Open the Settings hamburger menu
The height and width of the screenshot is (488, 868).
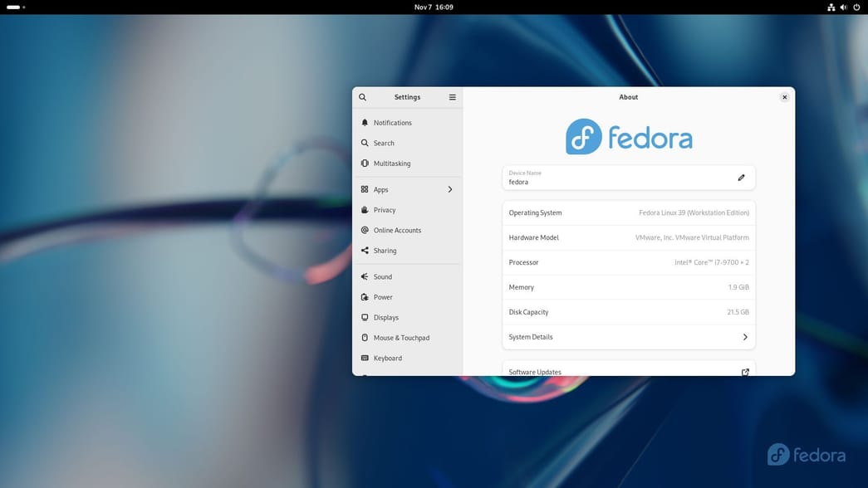(x=452, y=96)
